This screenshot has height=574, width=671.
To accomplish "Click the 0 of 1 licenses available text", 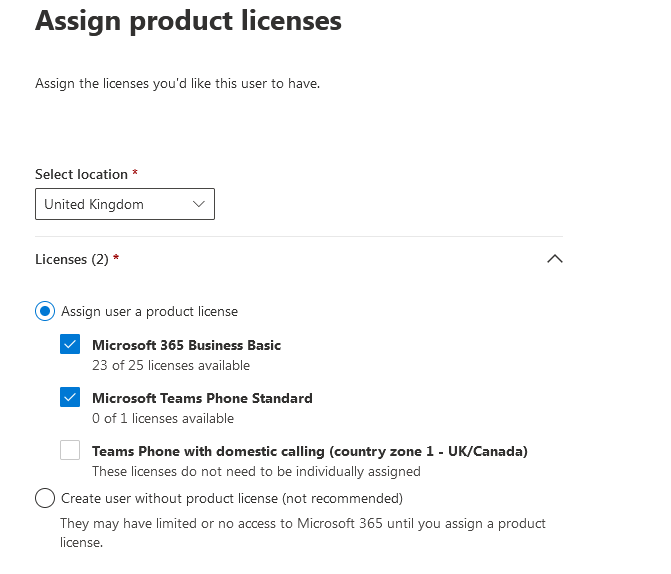I will (163, 418).
